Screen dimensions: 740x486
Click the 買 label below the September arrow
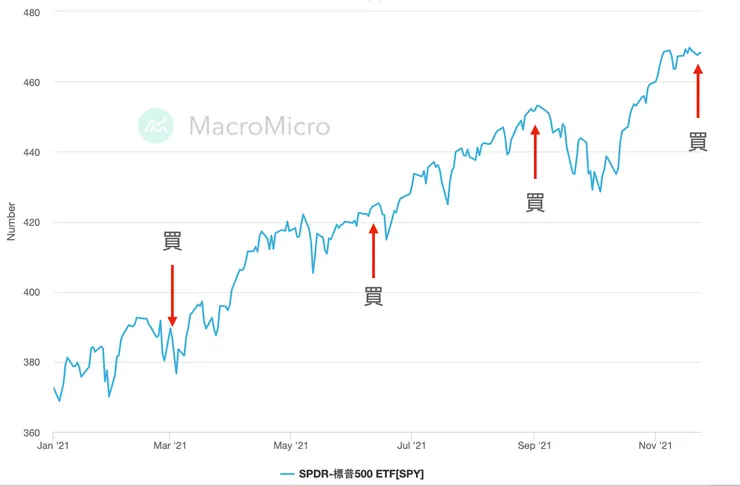tap(535, 202)
